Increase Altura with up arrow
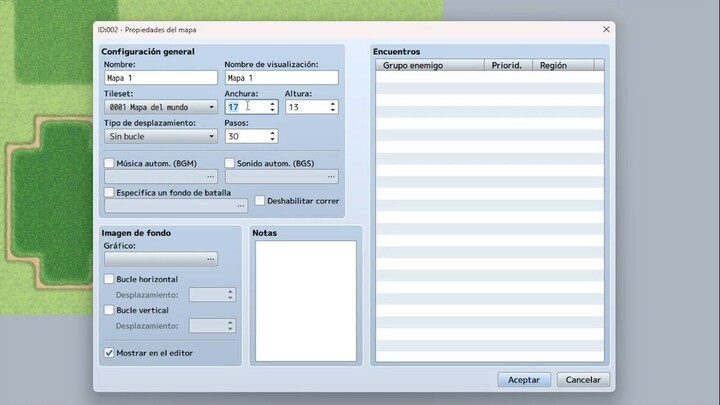 pyautogui.click(x=332, y=104)
